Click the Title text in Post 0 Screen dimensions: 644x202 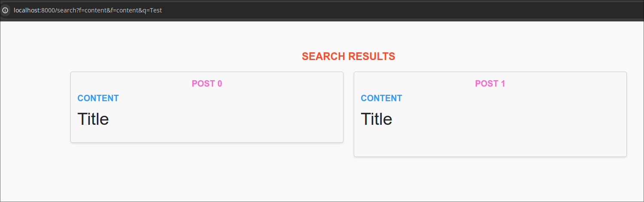point(93,119)
